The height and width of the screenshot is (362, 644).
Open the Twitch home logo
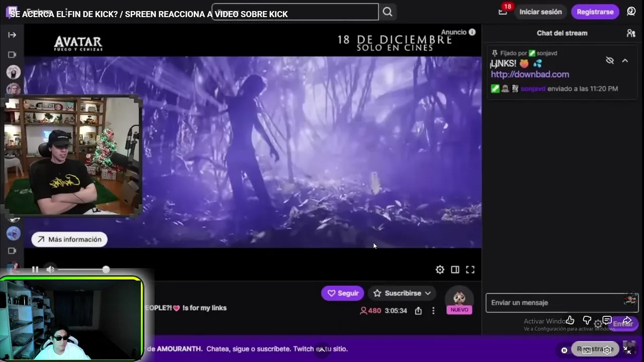[12, 12]
